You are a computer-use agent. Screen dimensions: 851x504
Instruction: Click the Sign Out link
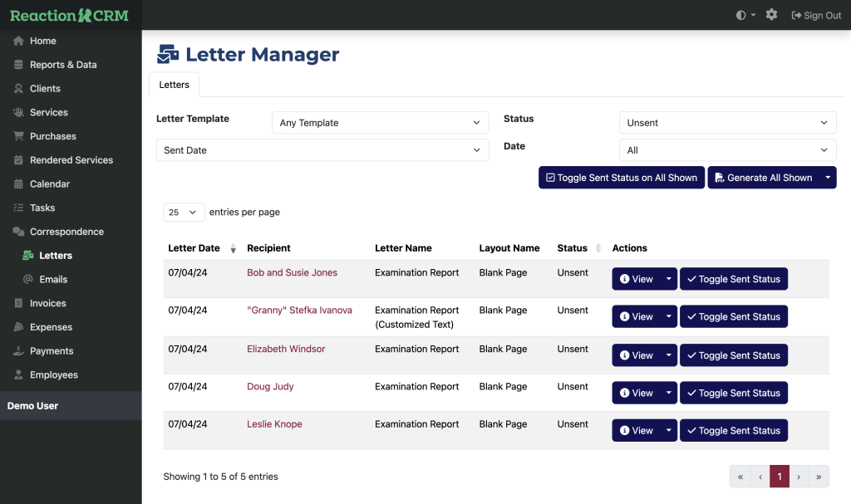click(816, 15)
